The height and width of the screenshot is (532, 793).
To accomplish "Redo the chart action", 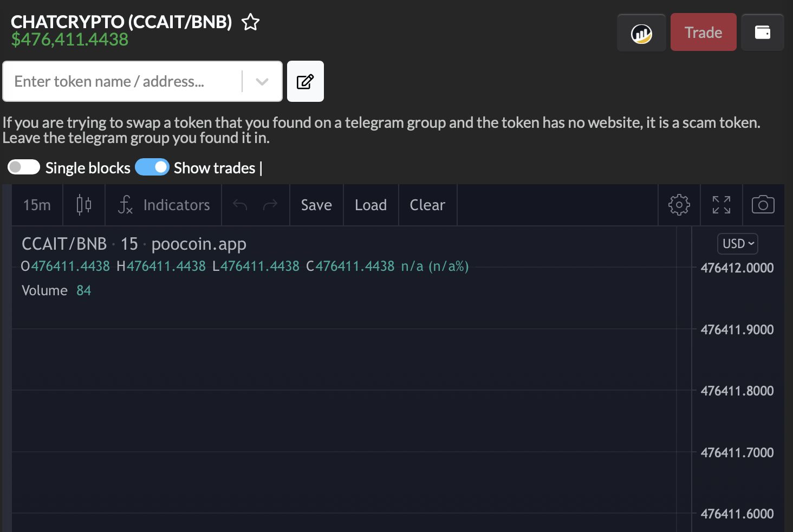I will 270,205.
